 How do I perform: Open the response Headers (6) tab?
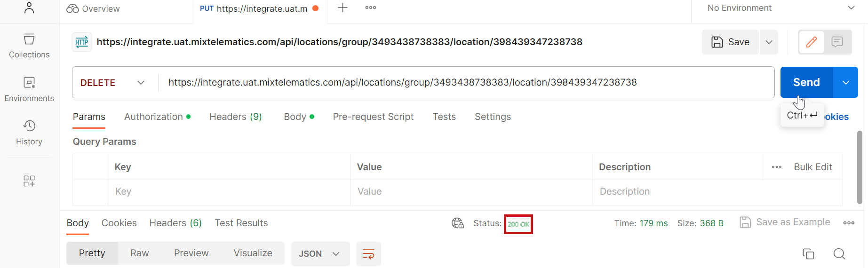175,223
